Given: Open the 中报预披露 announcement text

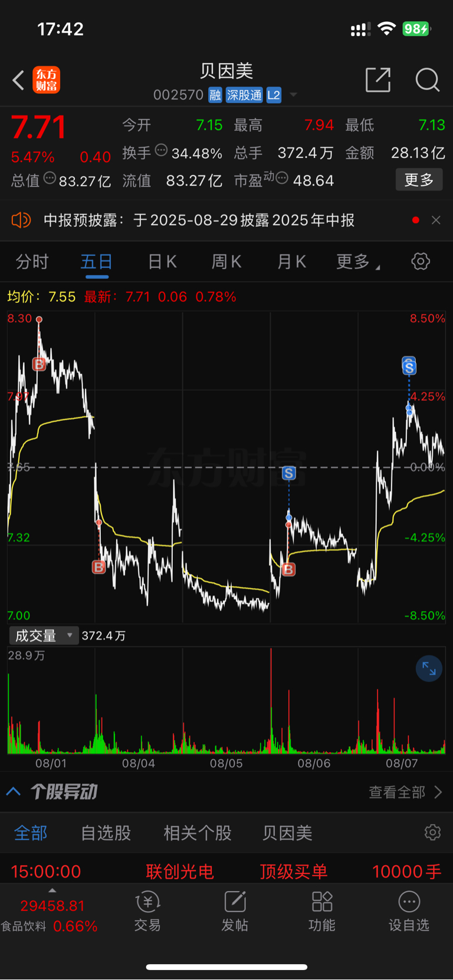Looking at the screenshot, I should click(199, 220).
